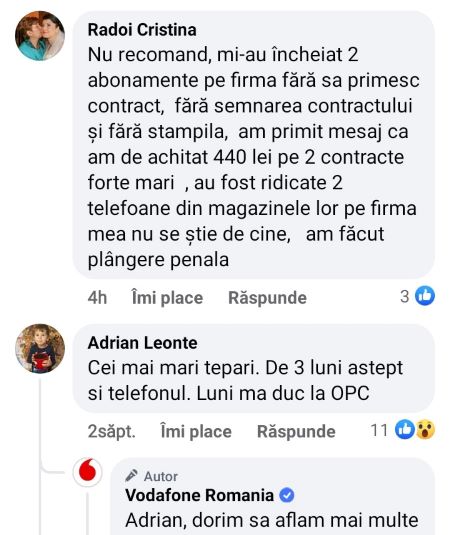Tap the blue verified badge next to Vodafone Romania
Viewport: 450px width, 535px height.
pos(287,495)
